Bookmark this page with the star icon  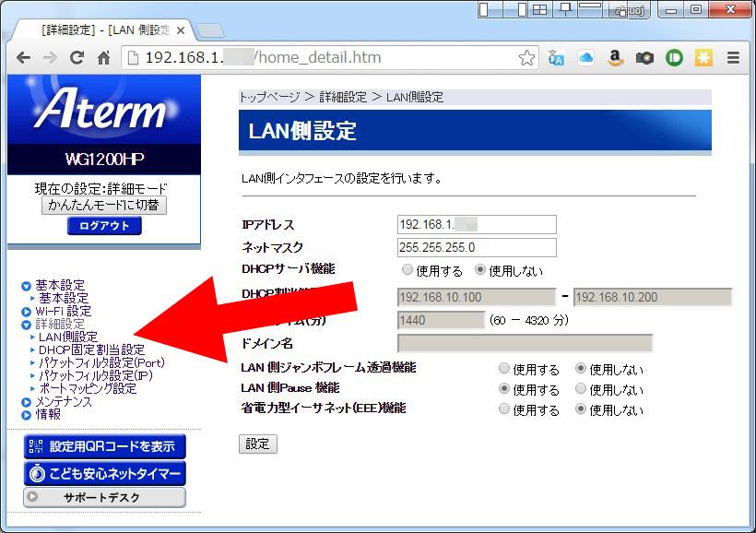click(526, 58)
